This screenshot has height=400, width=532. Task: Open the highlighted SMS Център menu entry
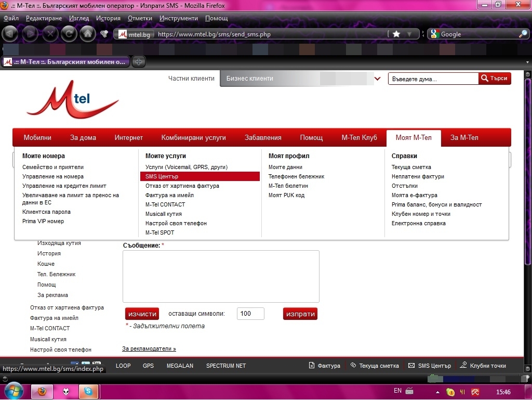pyautogui.click(x=200, y=176)
